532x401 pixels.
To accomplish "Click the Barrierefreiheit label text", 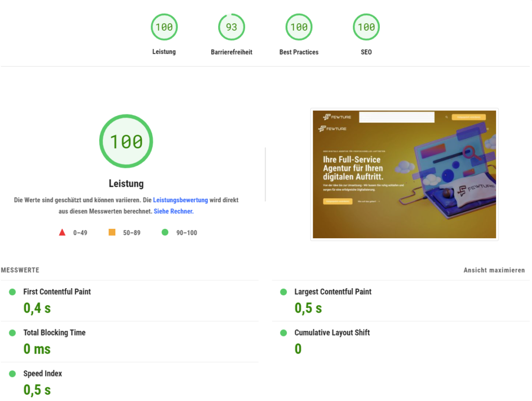I will pyautogui.click(x=231, y=52).
